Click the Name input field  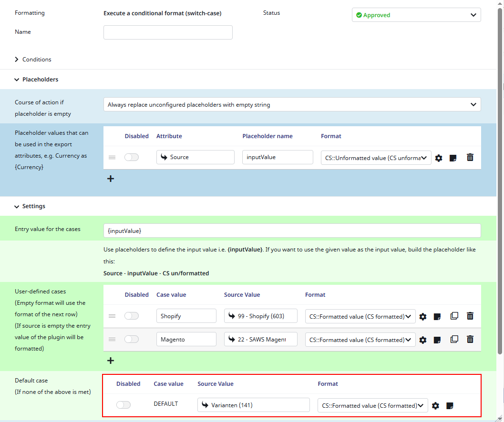click(168, 32)
